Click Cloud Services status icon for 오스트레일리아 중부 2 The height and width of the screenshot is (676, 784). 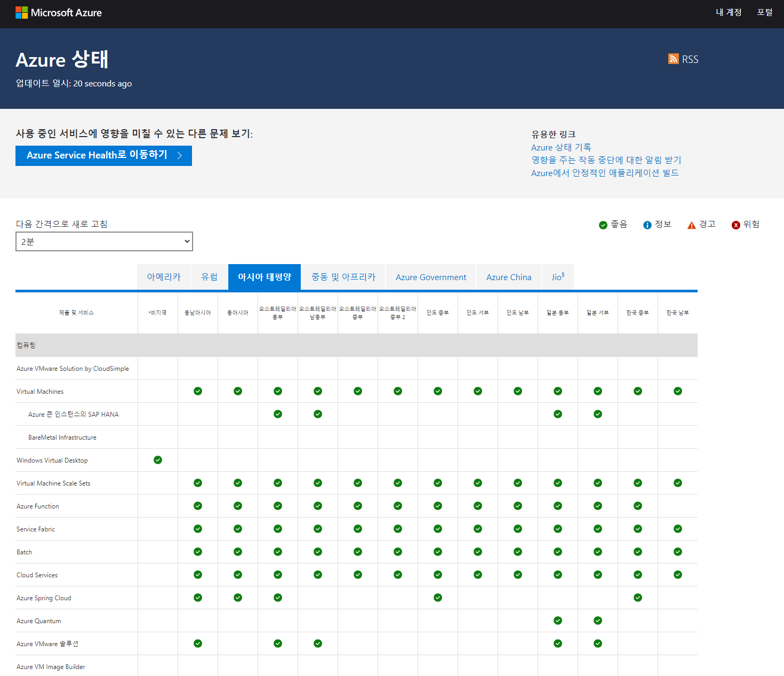tap(398, 575)
